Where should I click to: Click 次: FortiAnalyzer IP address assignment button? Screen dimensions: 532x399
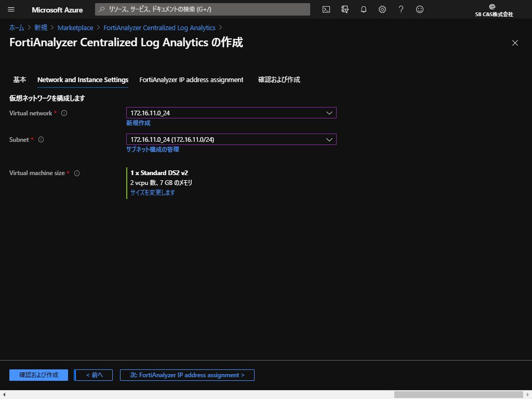click(x=187, y=375)
